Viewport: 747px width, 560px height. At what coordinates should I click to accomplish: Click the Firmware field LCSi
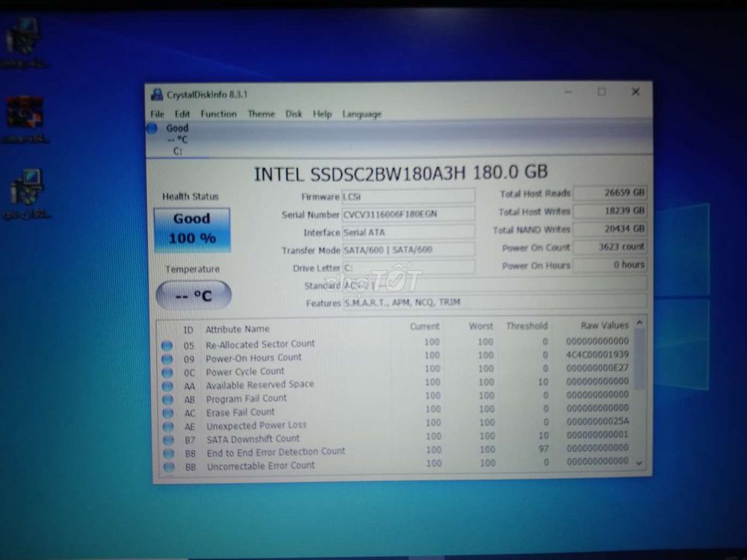tap(409, 196)
